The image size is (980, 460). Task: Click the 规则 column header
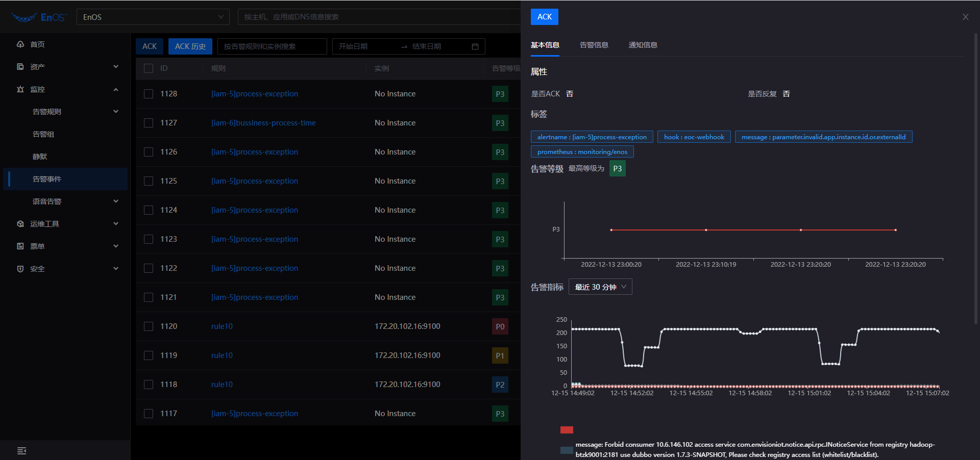218,68
